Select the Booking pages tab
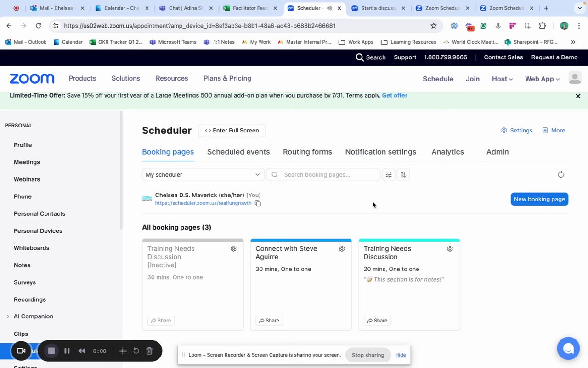 [x=168, y=152]
